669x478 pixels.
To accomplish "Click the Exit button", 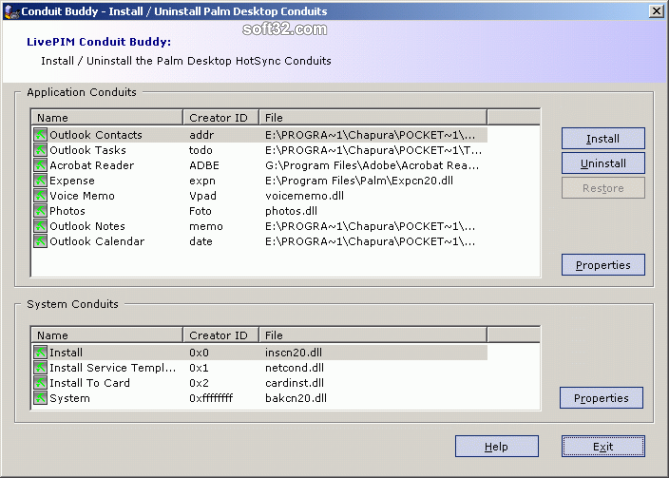I will [x=603, y=446].
